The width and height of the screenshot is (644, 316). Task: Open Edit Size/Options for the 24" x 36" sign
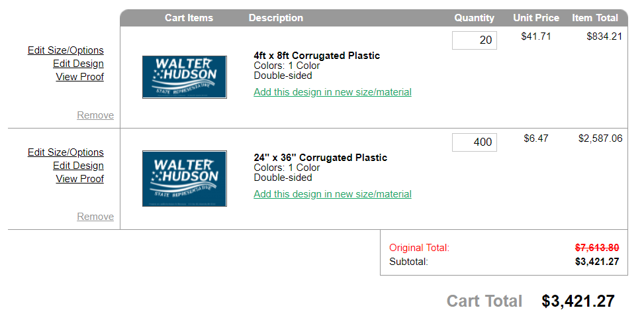tap(66, 152)
